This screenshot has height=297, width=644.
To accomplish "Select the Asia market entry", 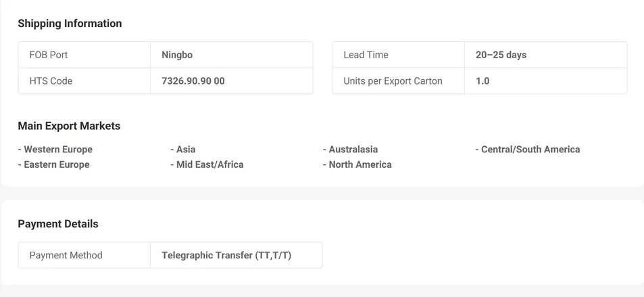I will 183,150.
